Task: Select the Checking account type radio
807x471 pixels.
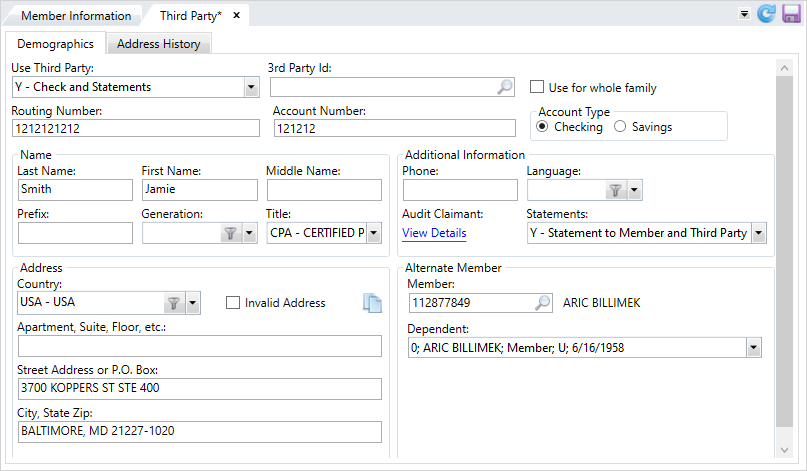Action: (x=542, y=126)
